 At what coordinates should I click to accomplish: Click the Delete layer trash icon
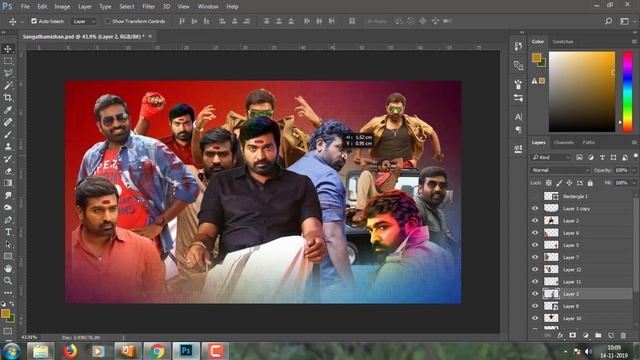(x=623, y=336)
